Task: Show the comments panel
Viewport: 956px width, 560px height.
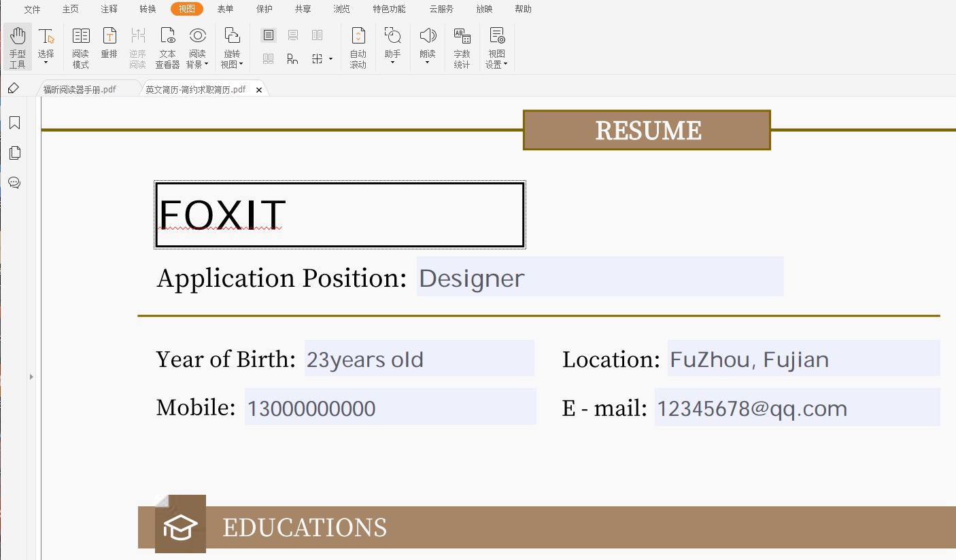Action: pos(14,182)
